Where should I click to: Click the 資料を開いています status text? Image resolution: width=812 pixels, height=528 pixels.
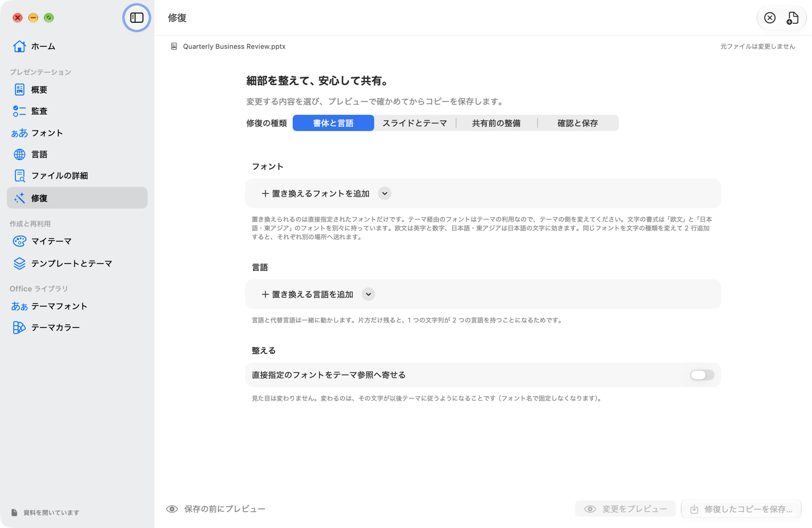(51, 513)
